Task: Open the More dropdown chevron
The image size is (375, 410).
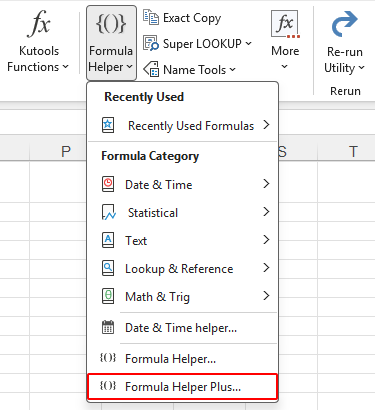Action: coord(284,67)
